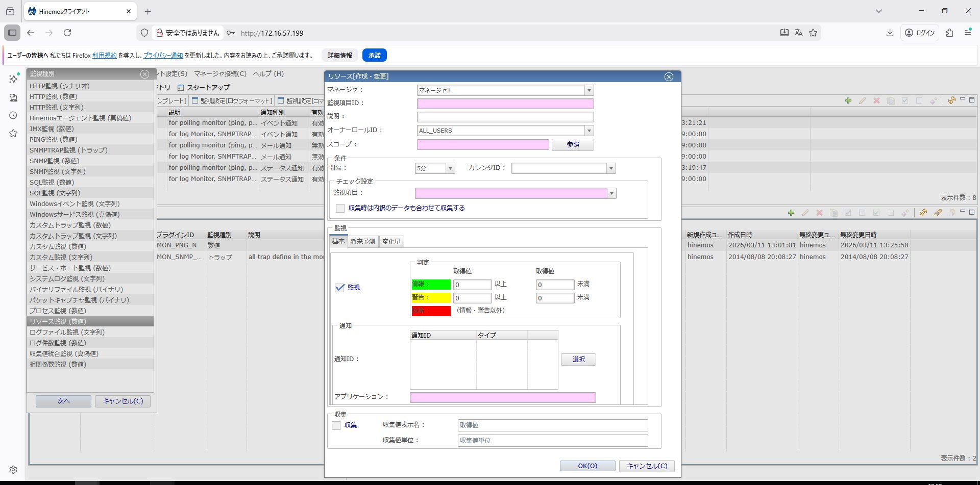The image size is (980, 485).
Task: Click the refresh icon in the upper notification pane
Action: point(951,101)
